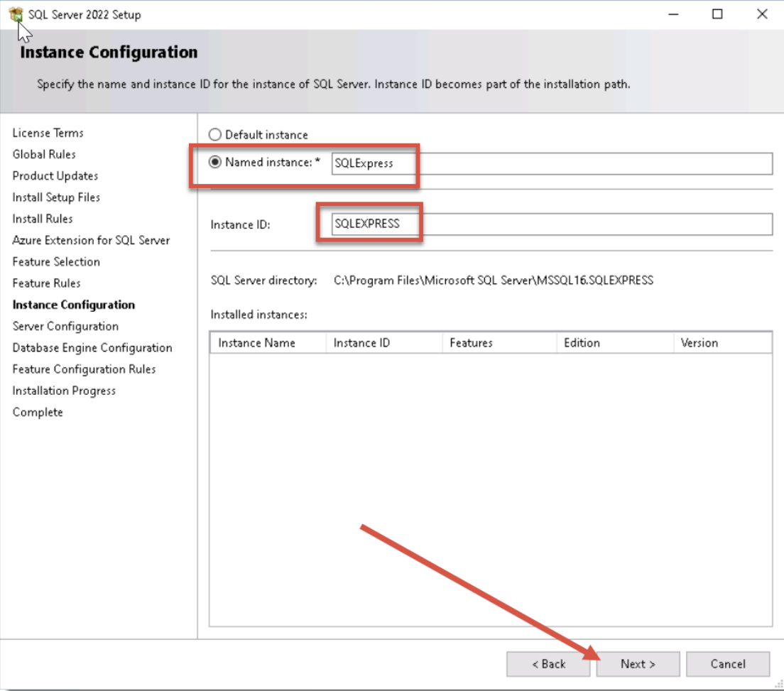Click the window resize grip at corner

click(778, 685)
